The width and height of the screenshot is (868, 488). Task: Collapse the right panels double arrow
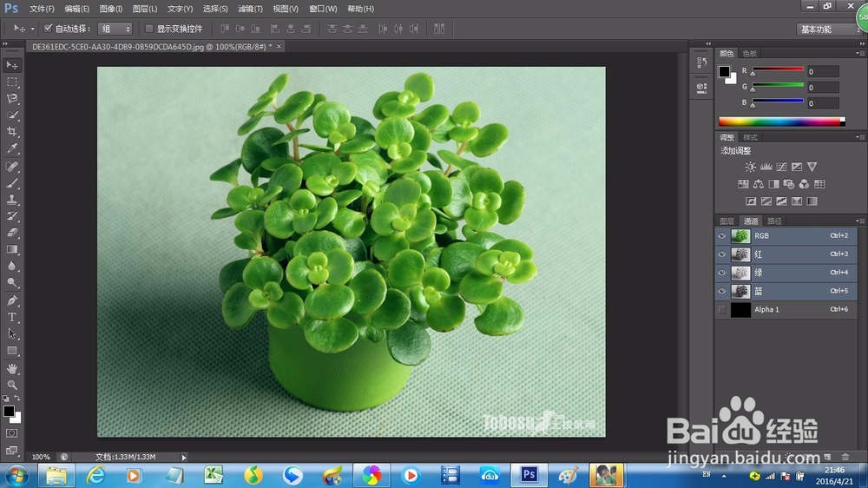point(862,43)
